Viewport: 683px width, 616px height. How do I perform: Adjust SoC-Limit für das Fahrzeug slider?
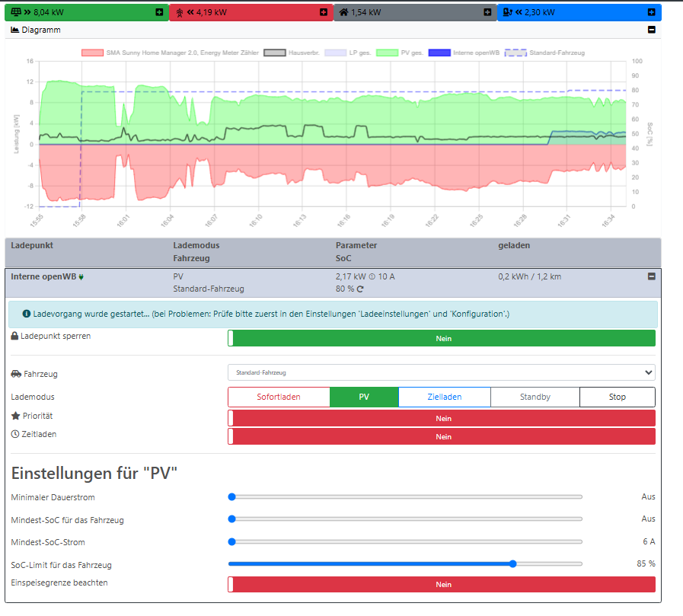pyautogui.click(x=405, y=563)
